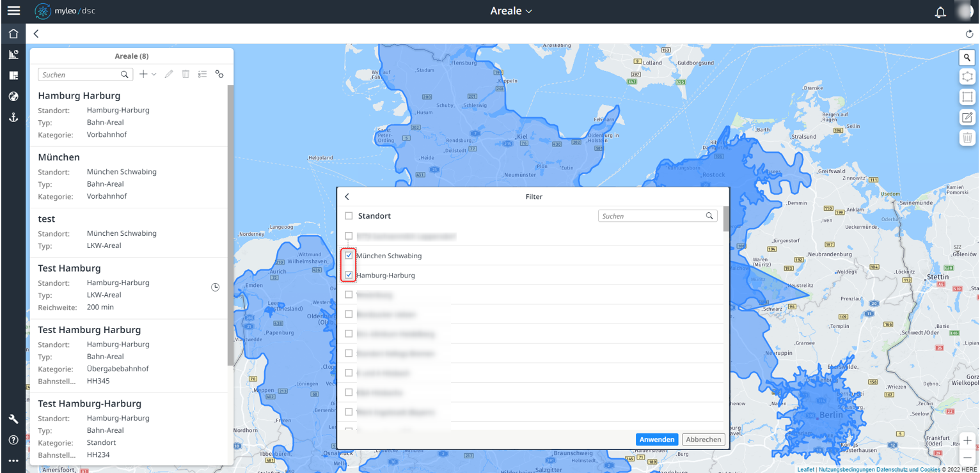980x473 pixels.
Task: Select the Hamburg Harburg Areal entry
Action: click(x=129, y=116)
